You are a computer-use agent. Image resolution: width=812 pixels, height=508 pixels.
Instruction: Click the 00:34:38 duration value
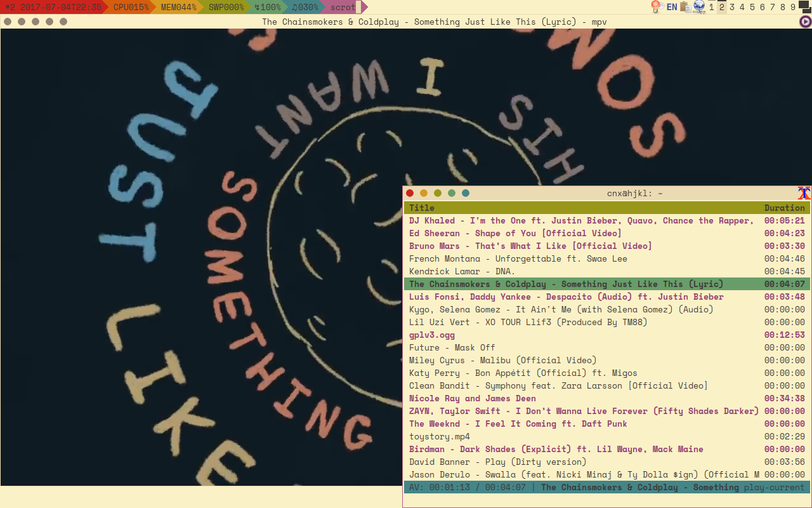[x=785, y=398]
